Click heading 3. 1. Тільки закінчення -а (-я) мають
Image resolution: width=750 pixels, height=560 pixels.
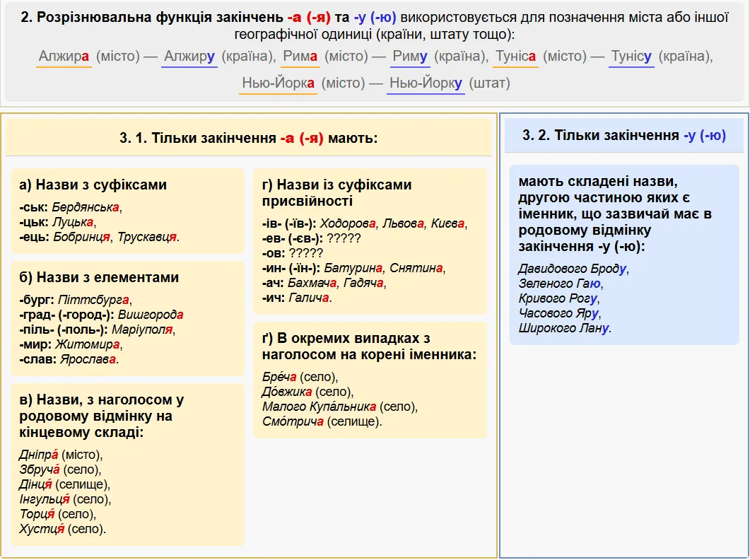click(x=249, y=139)
